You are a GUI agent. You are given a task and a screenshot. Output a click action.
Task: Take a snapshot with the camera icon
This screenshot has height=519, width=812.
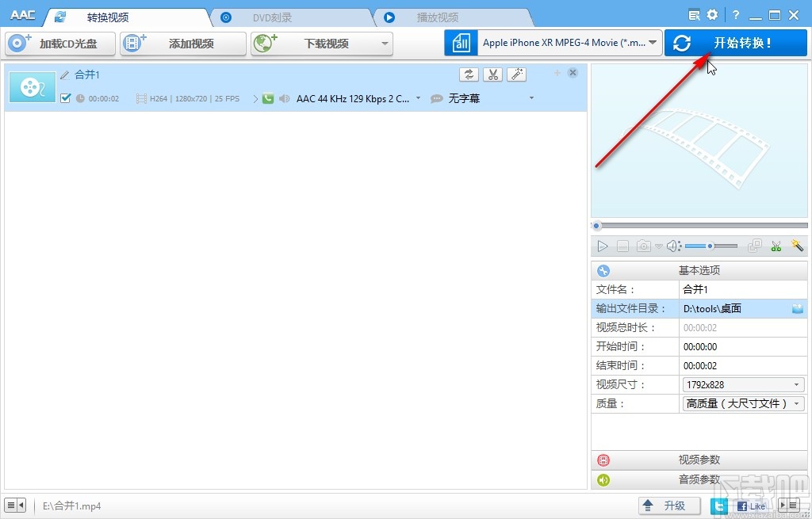(642, 246)
